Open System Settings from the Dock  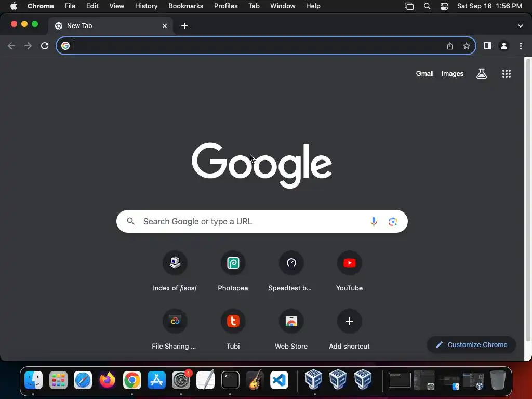(x=181, y=380)
